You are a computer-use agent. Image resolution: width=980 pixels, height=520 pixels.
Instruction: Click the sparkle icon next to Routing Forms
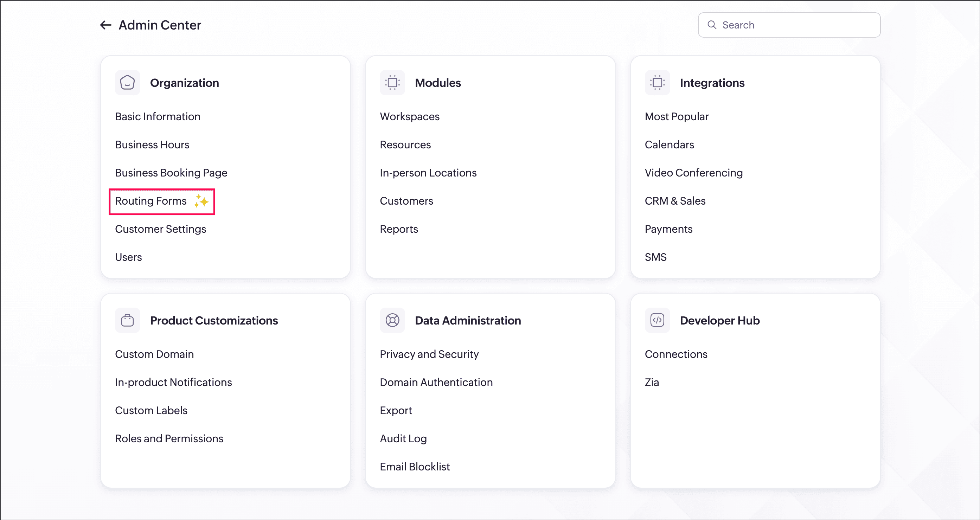(201, 201)
